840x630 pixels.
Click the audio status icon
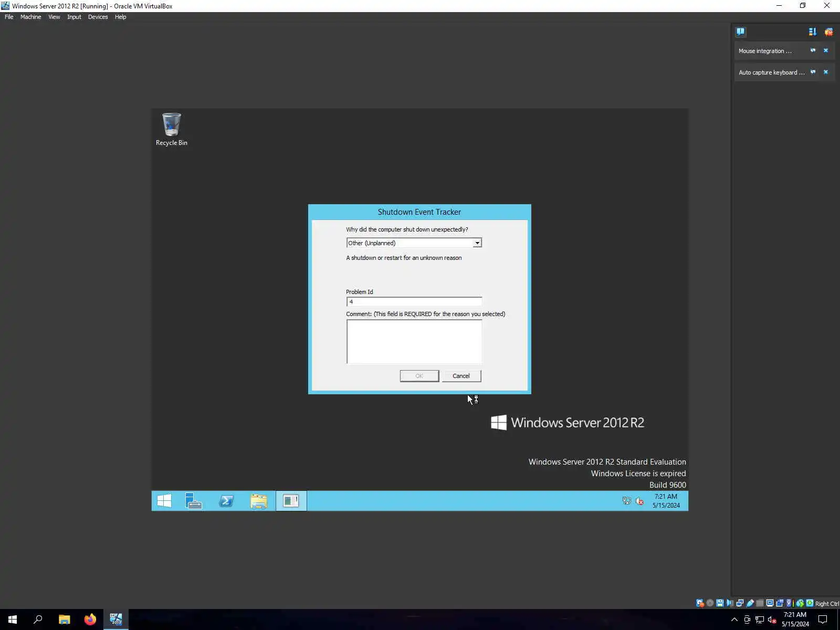730,603
